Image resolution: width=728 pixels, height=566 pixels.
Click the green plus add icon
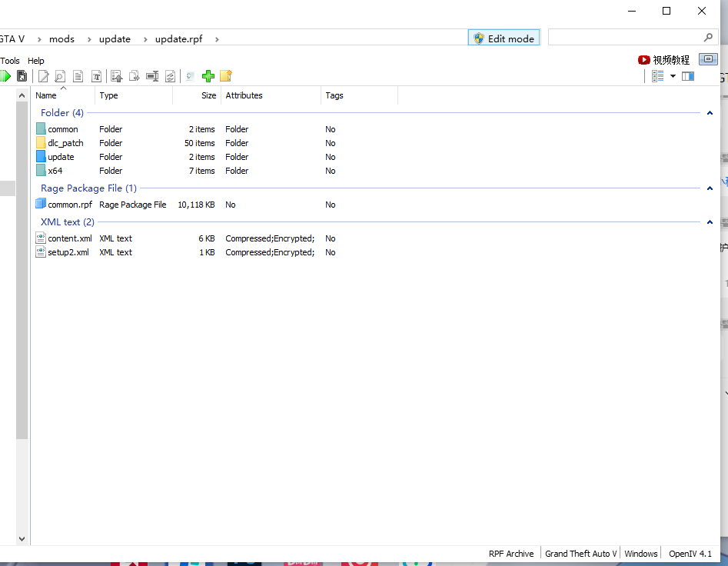(208, 76)
